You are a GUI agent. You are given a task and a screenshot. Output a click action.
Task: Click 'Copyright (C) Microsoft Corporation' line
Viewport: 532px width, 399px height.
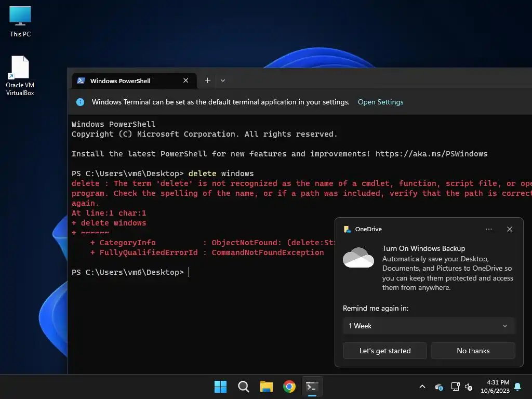pyautogui.click(x=205, y=134)
